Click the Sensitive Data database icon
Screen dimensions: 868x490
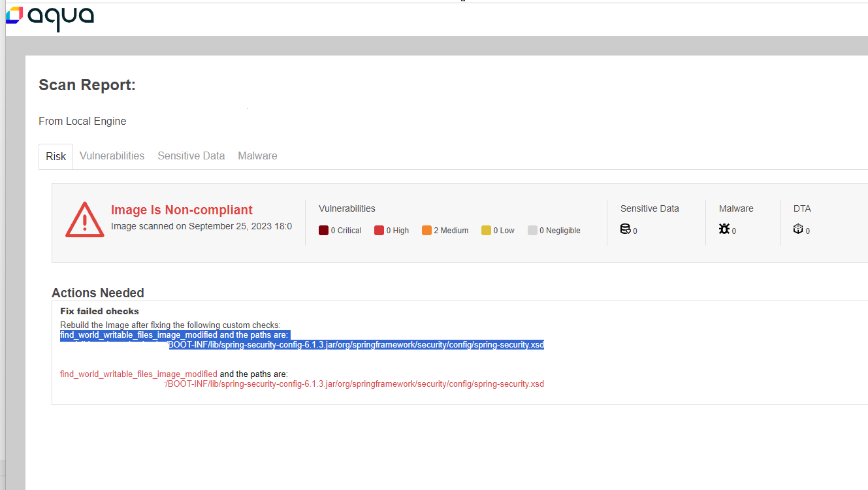(625, 229)
